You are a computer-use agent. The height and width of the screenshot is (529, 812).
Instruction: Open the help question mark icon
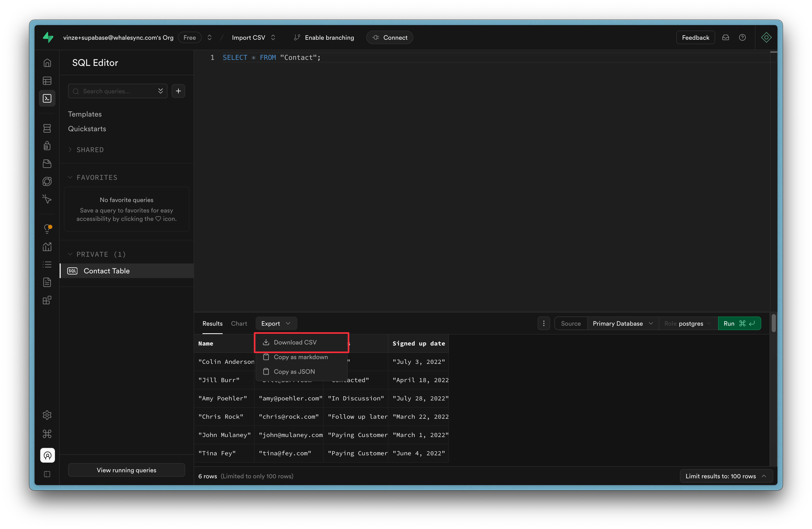(742, 37)
